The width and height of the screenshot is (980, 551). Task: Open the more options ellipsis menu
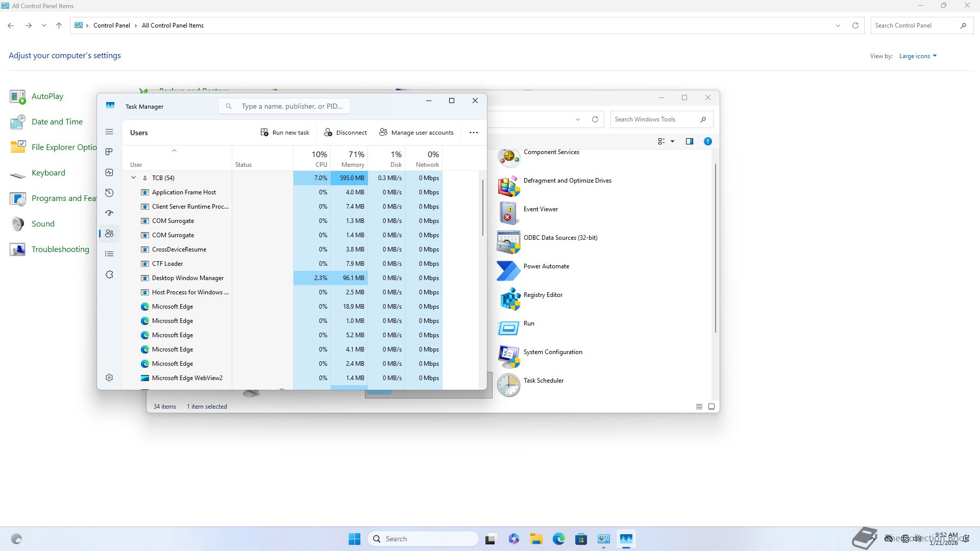click(474, 133)
